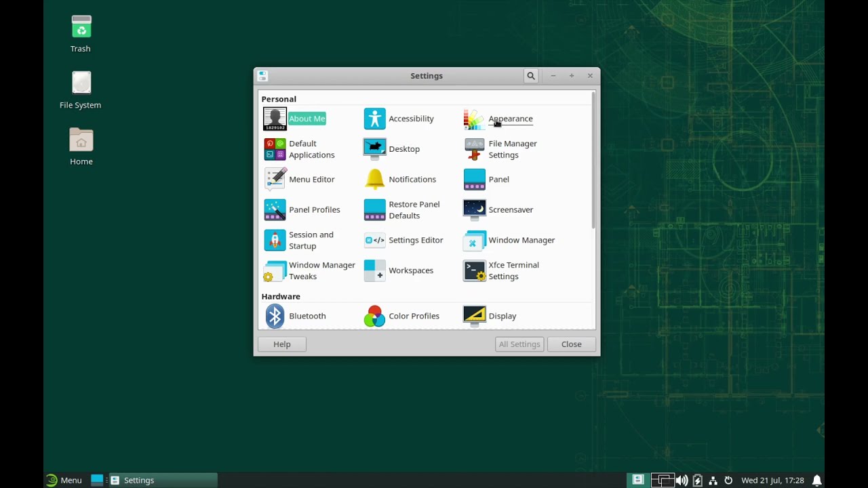Open Notifications settings
Image resolution: width=868 pixels, height=488 pixels.
click(x=400, y=180)
